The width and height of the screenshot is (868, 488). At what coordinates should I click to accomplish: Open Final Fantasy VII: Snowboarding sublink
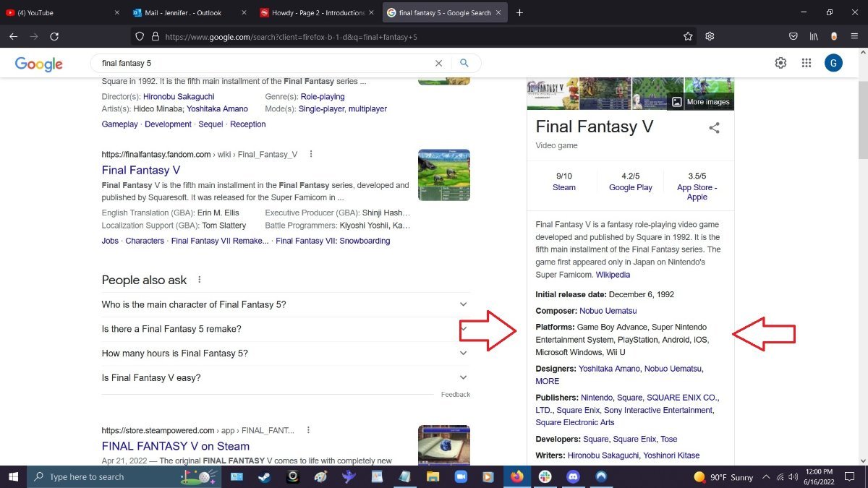333,241
